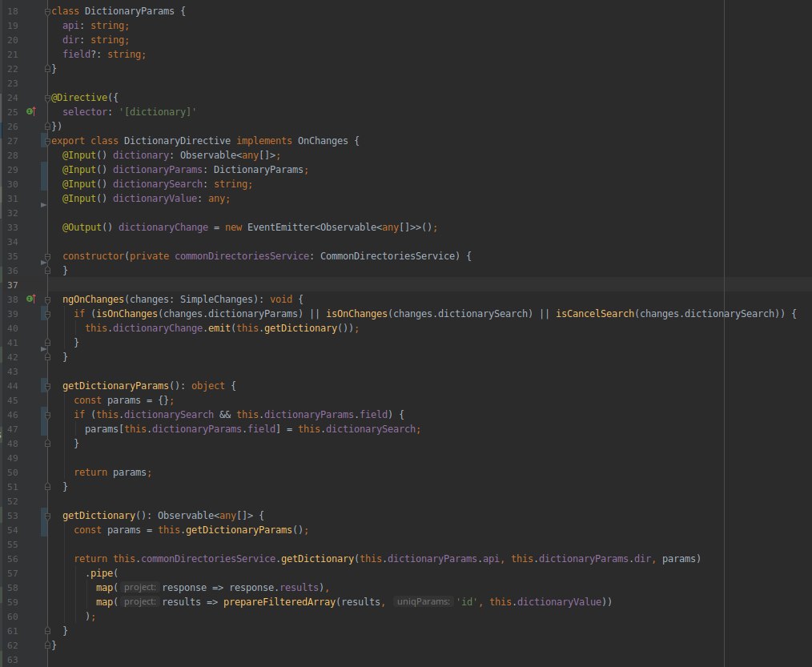Click 'isCancelSearch' function call

tap(595, 314)
